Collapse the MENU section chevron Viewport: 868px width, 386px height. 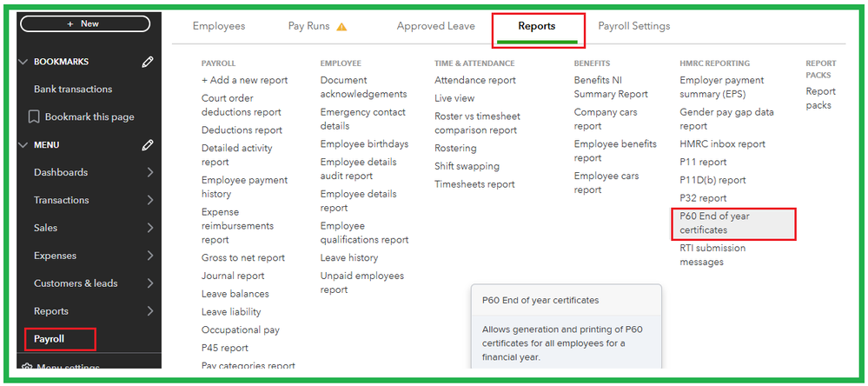click(23, 145)
